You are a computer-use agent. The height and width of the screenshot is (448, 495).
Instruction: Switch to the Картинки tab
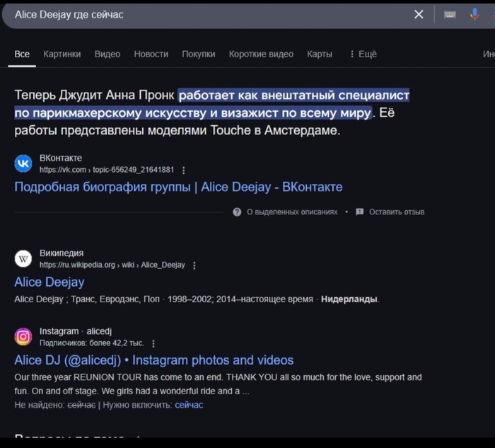tap(62, 54)
